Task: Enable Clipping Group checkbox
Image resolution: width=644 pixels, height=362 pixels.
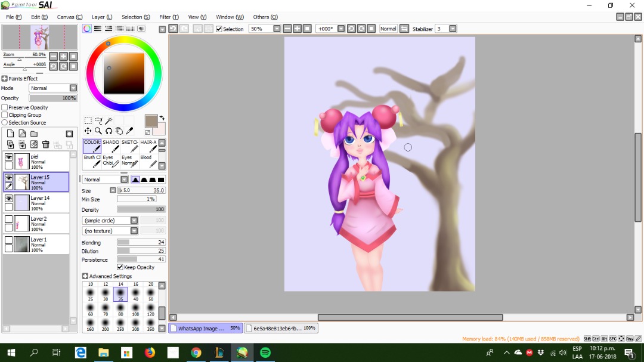Action: [x=5, y=115]
